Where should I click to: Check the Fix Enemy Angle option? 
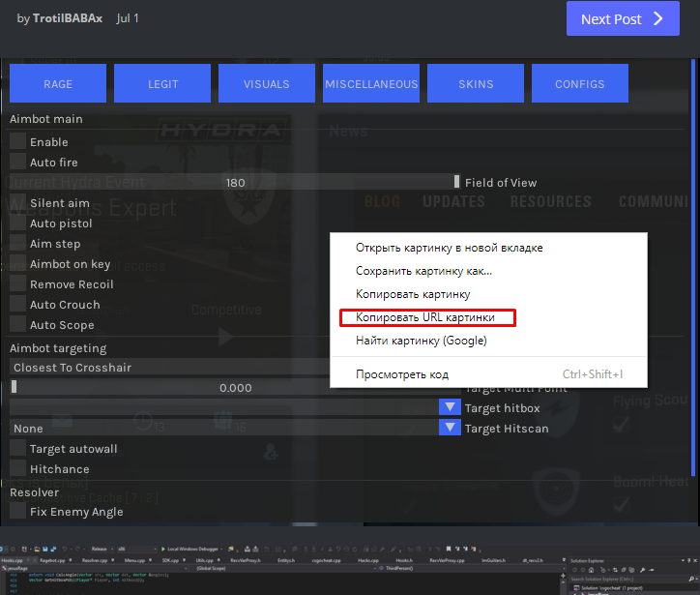(17, 511)
